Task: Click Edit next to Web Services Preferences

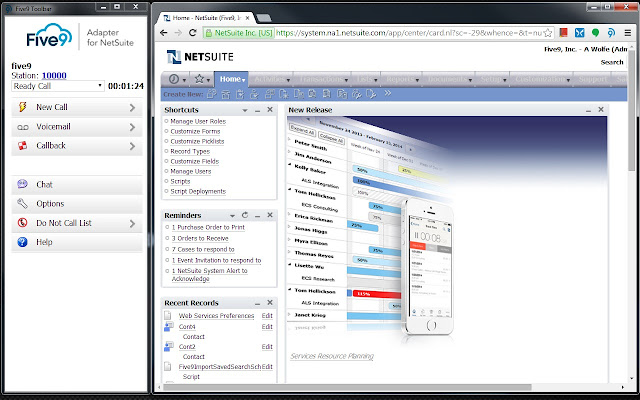Action: pyautogui.click(x=267, y=317)
